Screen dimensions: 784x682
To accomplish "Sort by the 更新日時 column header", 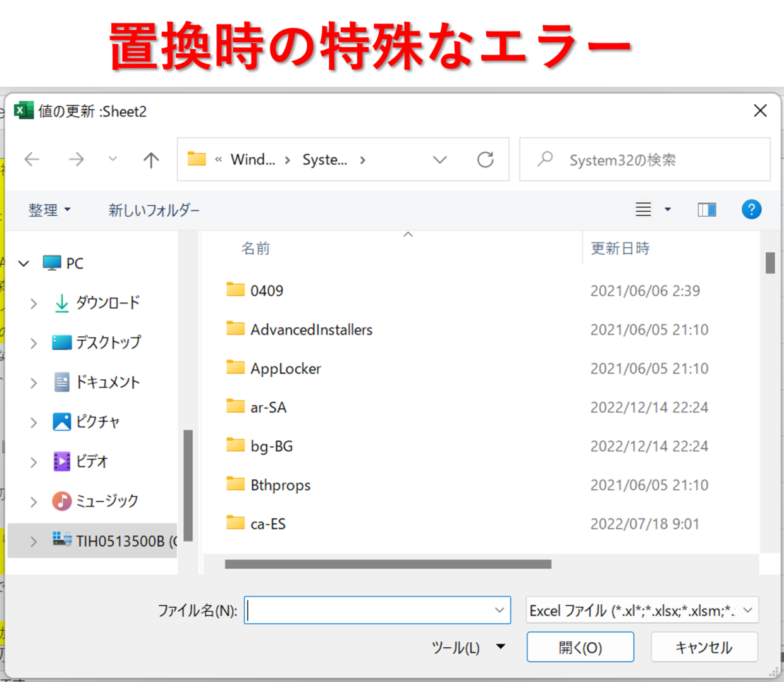I will [620, 248].
